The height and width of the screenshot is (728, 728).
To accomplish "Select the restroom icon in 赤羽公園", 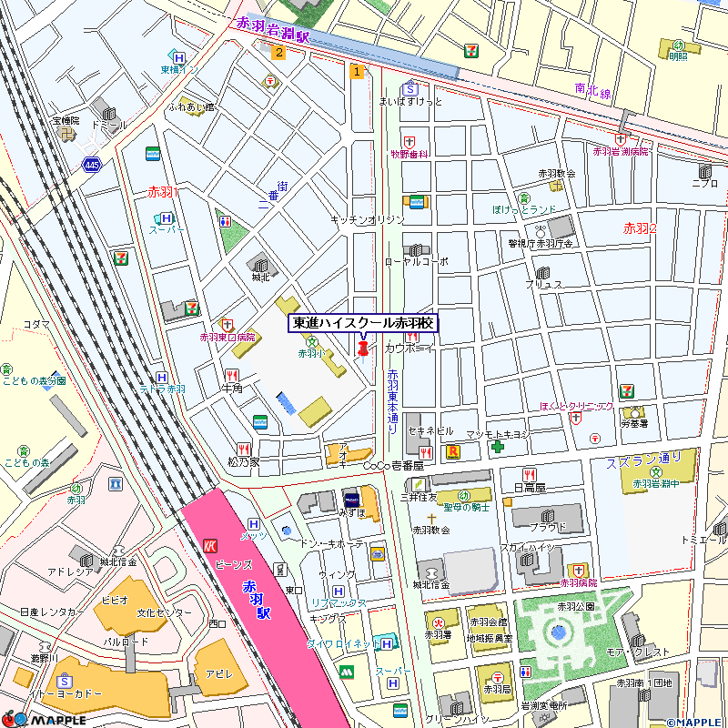I will [x=526, y=672].
